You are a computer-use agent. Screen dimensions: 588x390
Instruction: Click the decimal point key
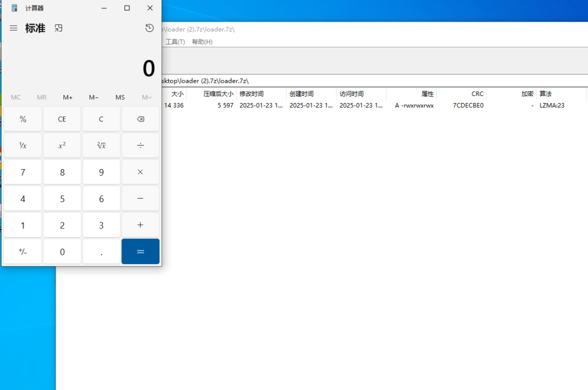[101, 252]
